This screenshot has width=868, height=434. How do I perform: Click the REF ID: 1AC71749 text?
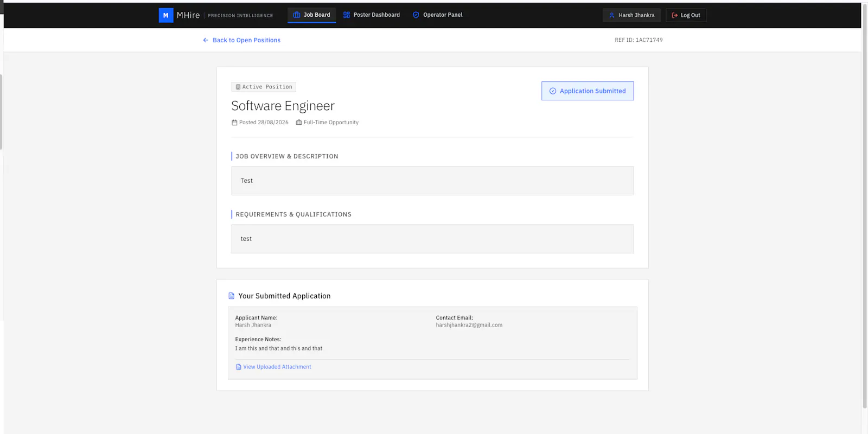[639, 40]
